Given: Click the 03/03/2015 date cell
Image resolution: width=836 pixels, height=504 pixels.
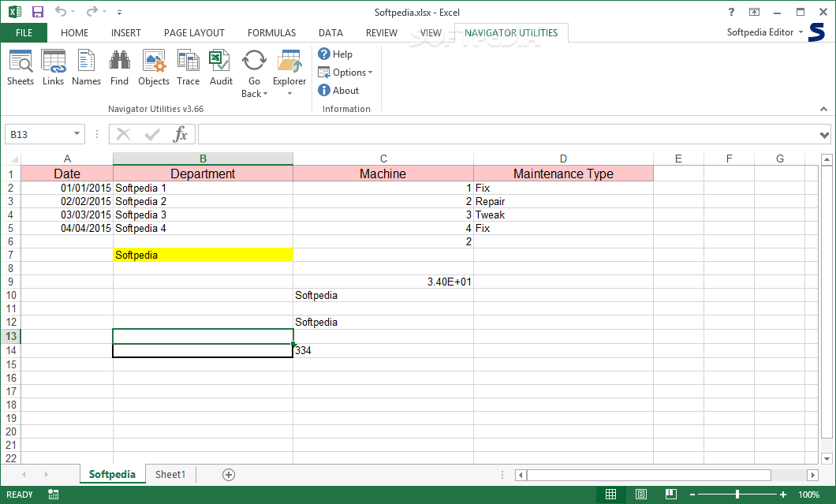Looking at the screenshot, I should click(x=67, y=215).
